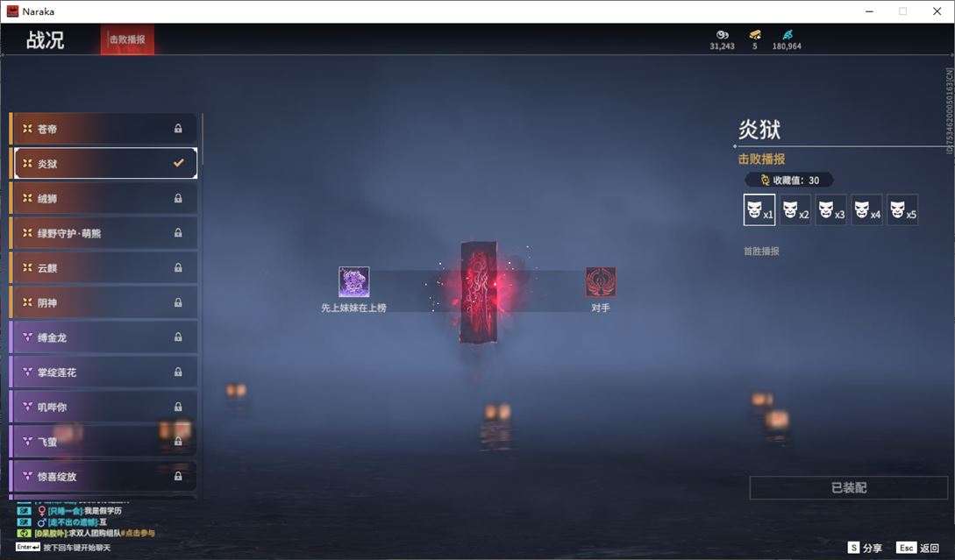Click the 首胜播报 label

tap(761, 251)
